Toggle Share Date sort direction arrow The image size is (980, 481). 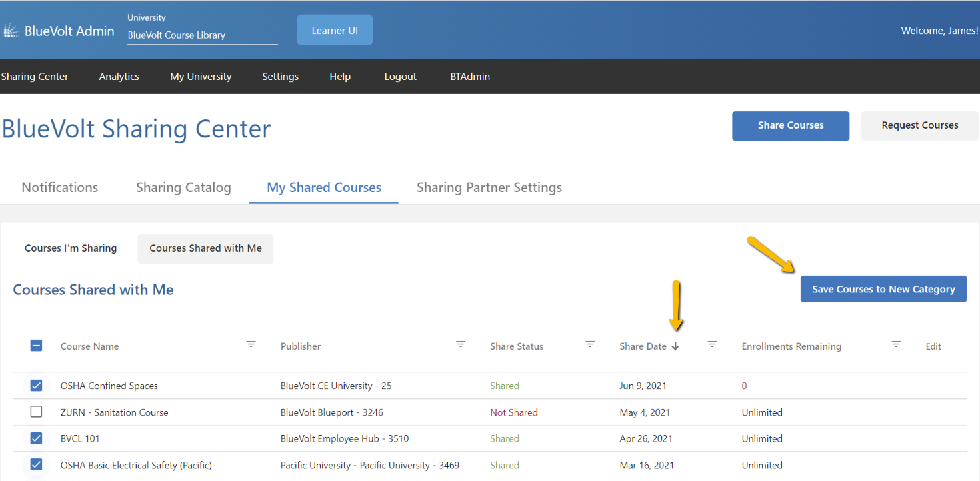[x=675, y=346]
